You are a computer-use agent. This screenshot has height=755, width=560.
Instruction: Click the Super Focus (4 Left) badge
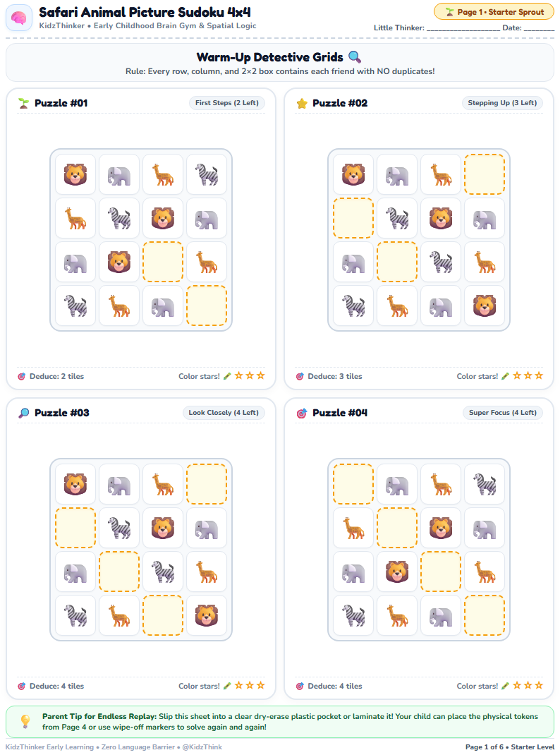pyautogui.click(x=503, y=412)
